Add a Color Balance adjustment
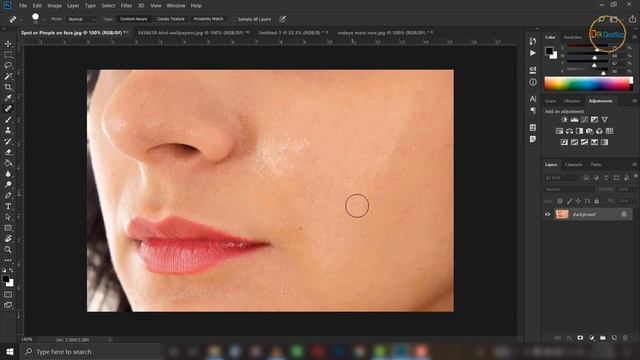640x360 pixels. point(569,131)
